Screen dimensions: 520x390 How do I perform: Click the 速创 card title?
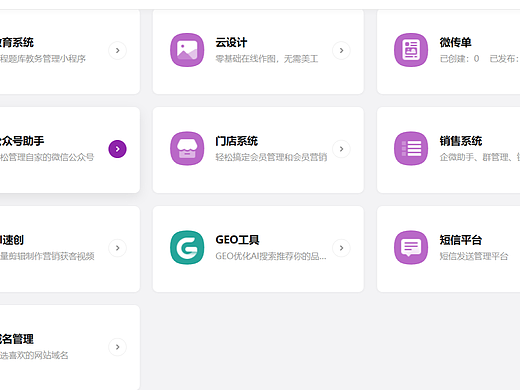12,240
